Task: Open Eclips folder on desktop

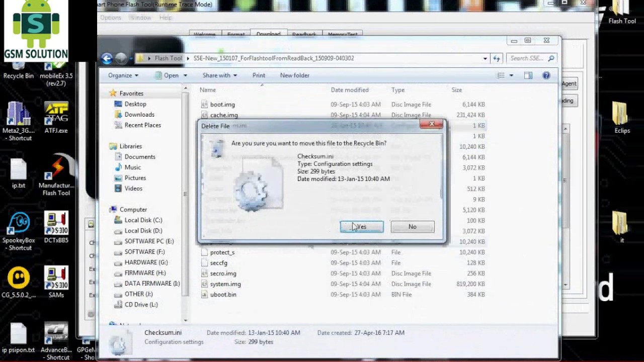Action: (622, 118)
